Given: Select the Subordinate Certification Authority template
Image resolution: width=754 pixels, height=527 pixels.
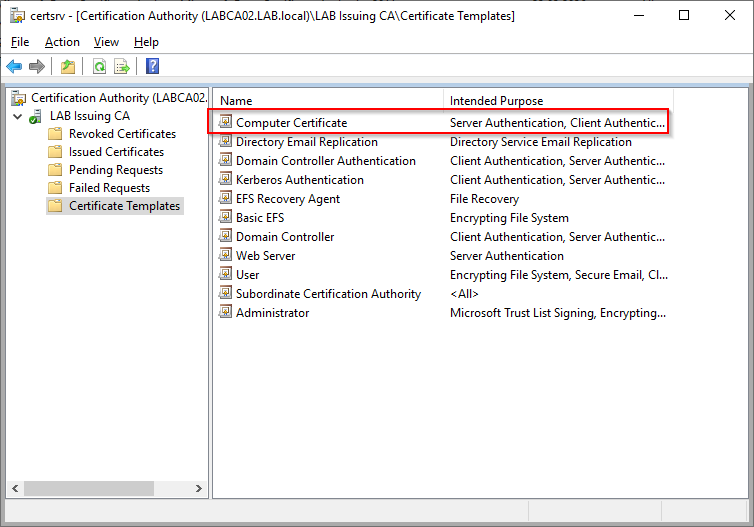Looking at the screenshot, I should coord(328,294).
